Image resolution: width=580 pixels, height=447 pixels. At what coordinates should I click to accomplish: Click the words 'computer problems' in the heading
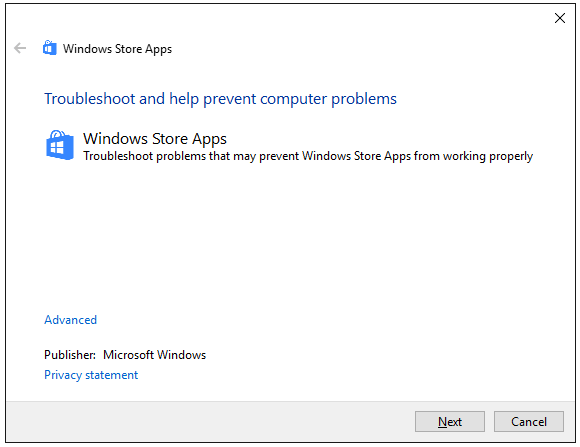point(328,99)
